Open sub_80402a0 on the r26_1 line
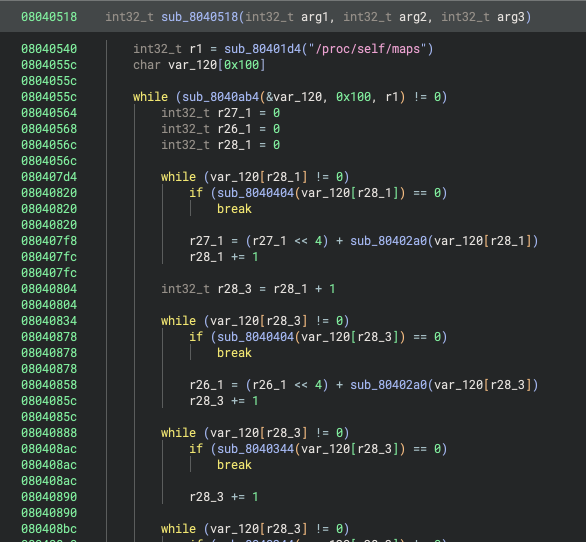The height and width of the screenshot is (542, 586). 389,385
